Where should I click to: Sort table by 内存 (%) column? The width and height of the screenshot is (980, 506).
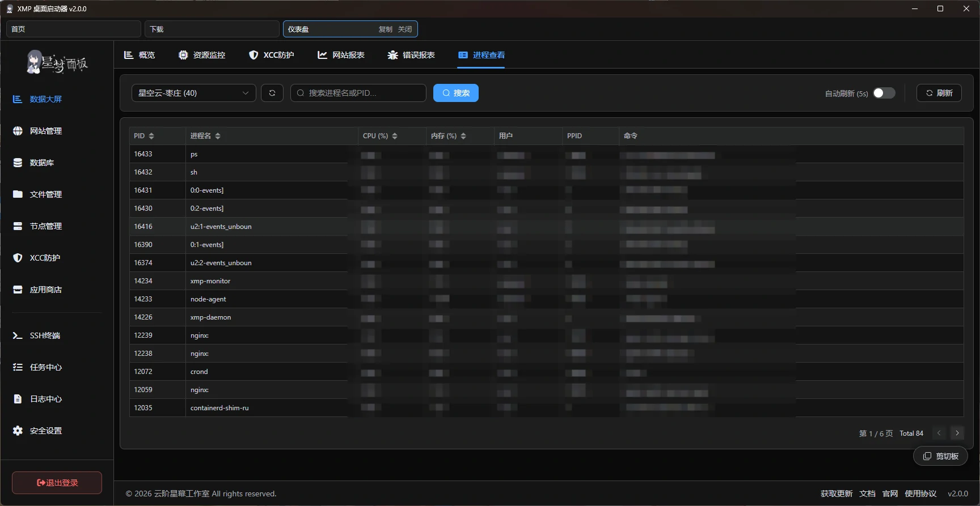click(x=463, y=136)
